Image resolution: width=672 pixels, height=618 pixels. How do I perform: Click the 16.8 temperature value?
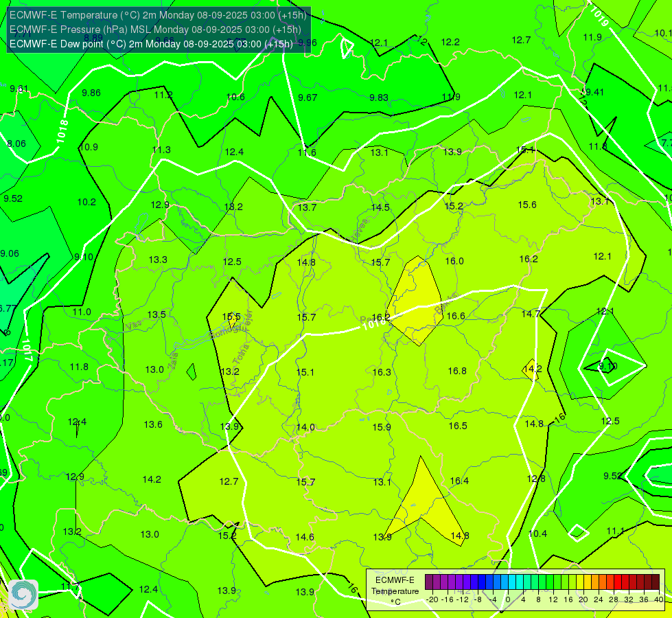coord(457,371)
